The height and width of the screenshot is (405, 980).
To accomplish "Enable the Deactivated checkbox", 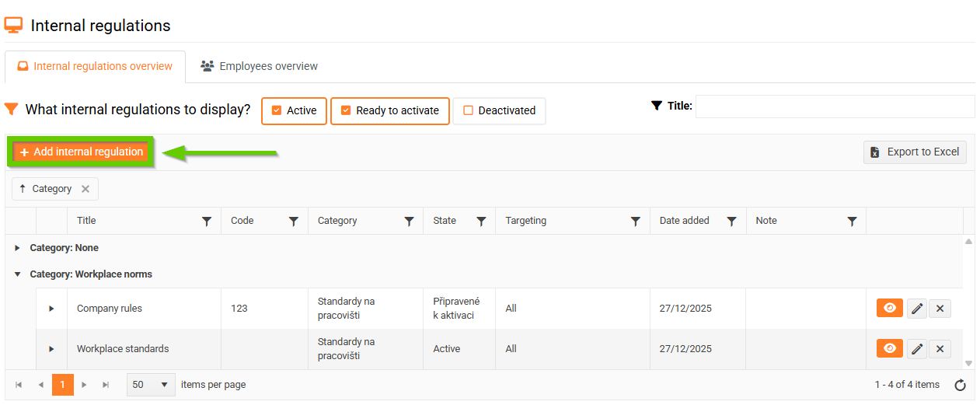I will pos(468,110).
